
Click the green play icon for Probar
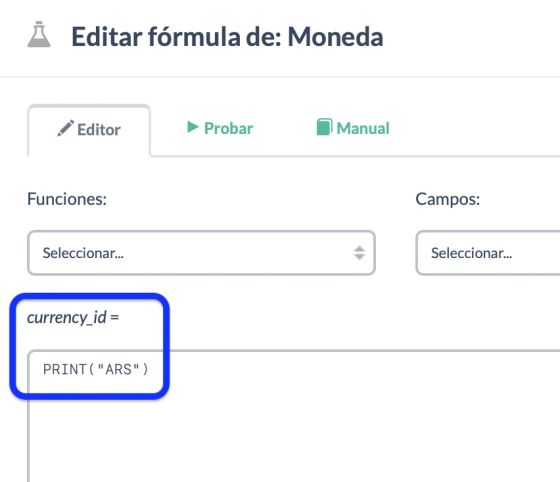click(193, 127)
